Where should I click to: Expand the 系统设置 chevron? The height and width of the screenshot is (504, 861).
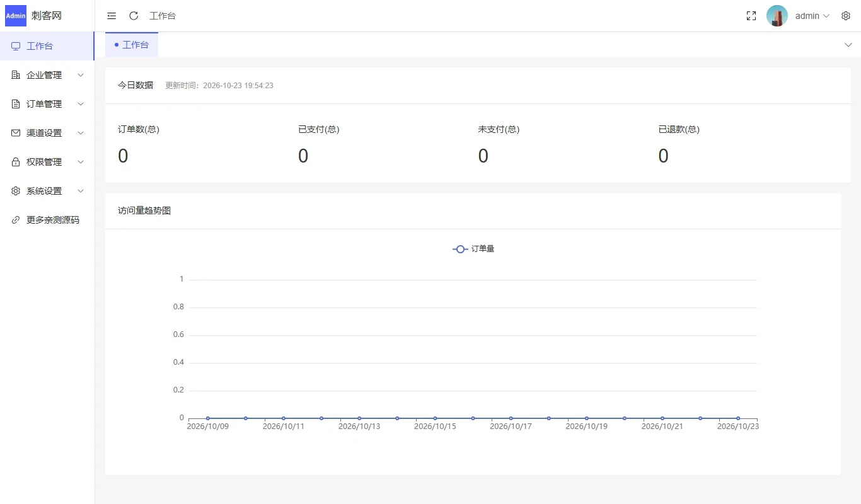click(x=81, y=191)
